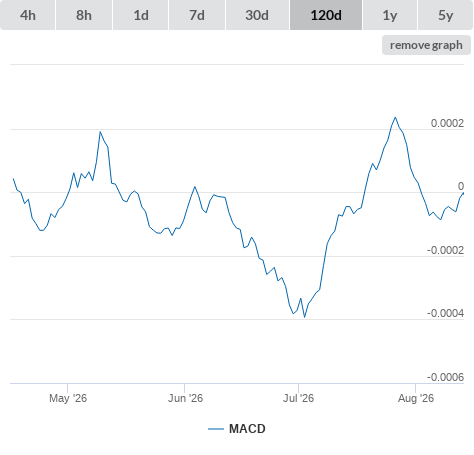Click the Jun '26 axis label
Image resolution: width=474 pixels, height=455 pixels.
[185, 398]
